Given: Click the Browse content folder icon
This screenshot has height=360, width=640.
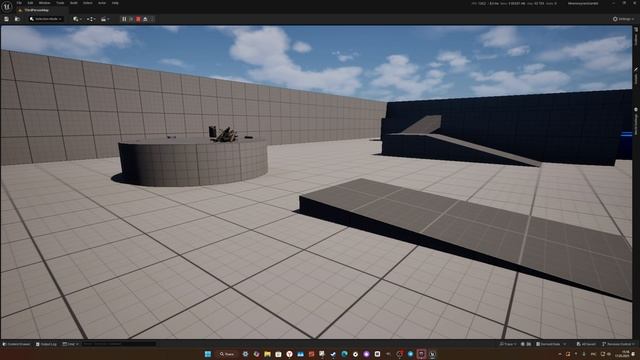Looking at the screenshot, I should pos(17,19).
